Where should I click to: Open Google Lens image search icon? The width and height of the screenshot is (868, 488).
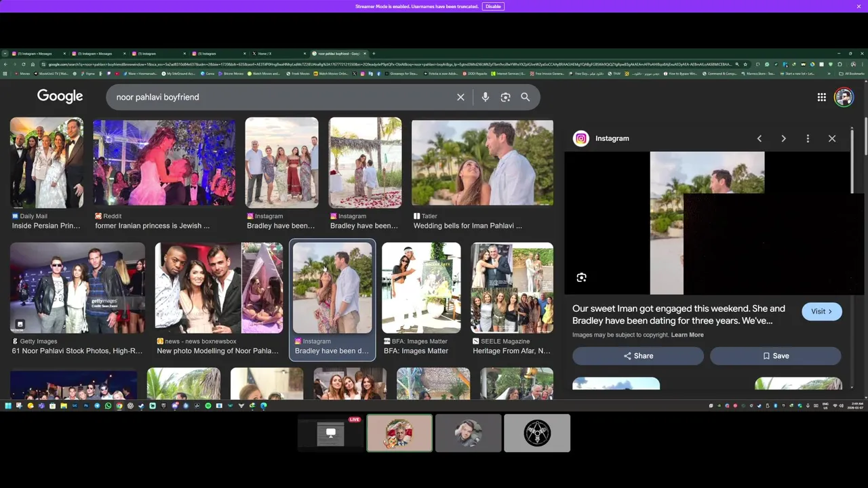coord(505,97)
